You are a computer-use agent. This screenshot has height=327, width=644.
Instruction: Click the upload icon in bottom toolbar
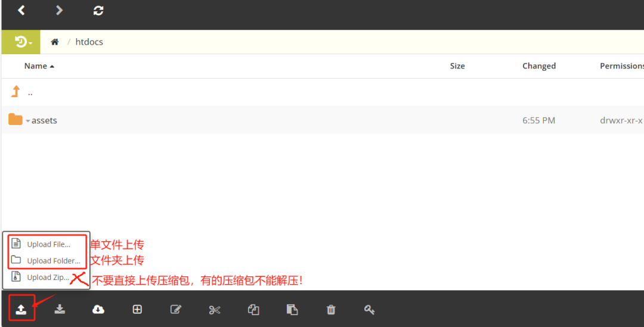21,309
